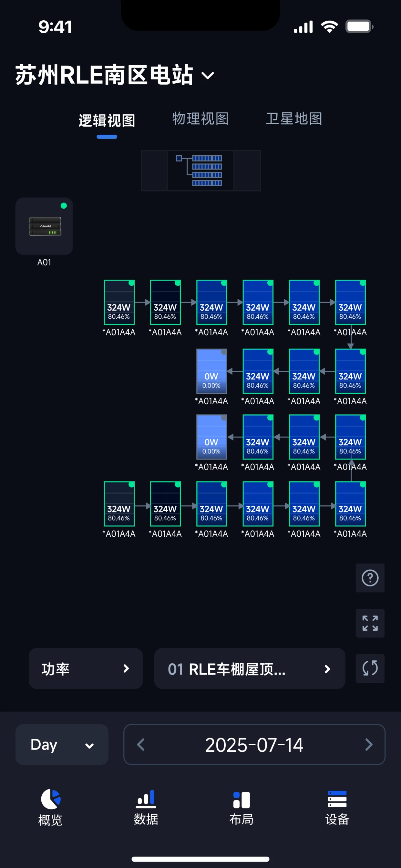
Task: Go to previous date arrow
Action: [x=141, y=744]
